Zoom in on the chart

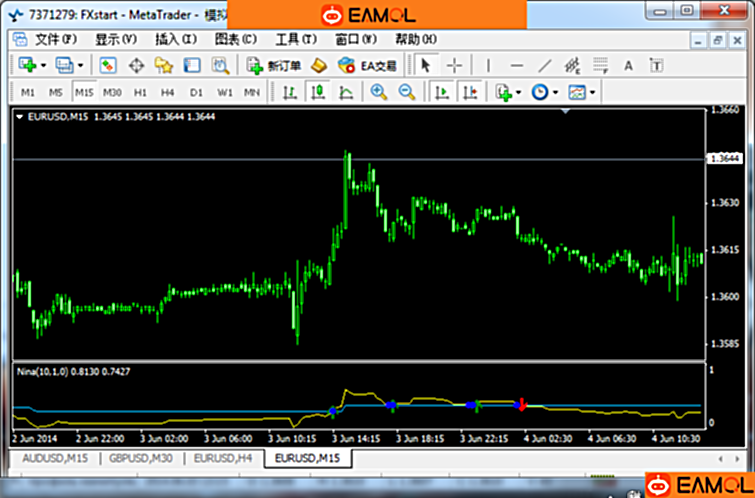point(379,92)
